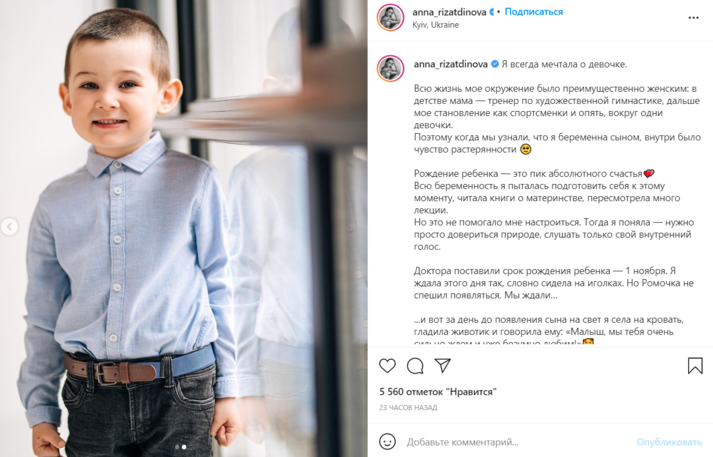This screenshot has width=713, height=457.
Task: Click caption author avatar picture
Action: (x=391, y=69)
